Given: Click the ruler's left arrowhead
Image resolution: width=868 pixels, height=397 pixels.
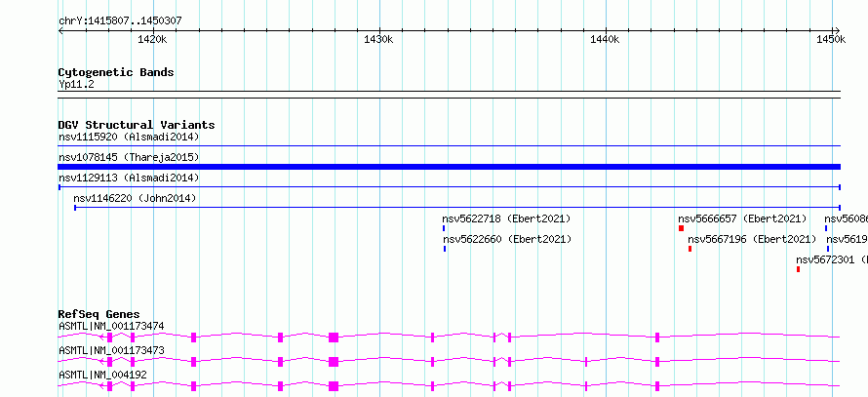Looking at the screenshot, I should (x=60, y=30).
